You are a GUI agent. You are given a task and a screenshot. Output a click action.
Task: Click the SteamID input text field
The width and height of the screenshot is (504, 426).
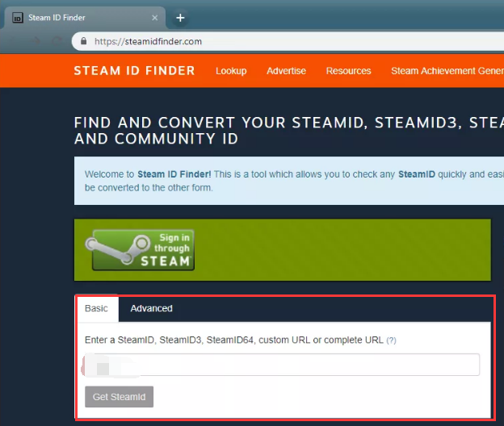(x=282, y=365)
